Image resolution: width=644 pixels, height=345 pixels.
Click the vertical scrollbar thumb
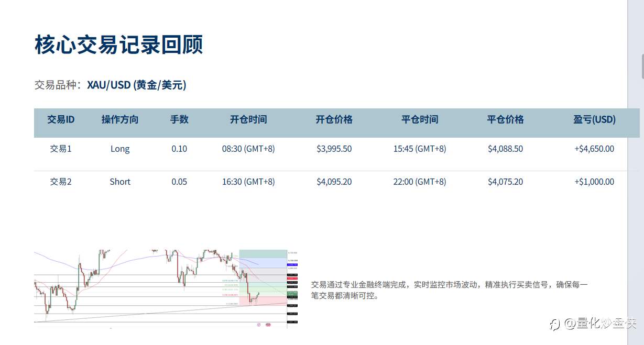(x=642, y=66)
